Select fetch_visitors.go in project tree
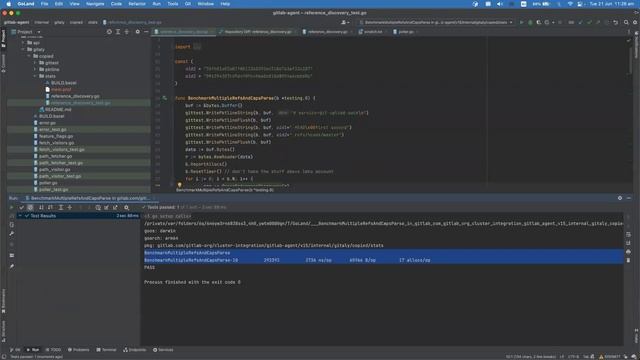This screenshot has width=640, height=360. tap(56, 143)
